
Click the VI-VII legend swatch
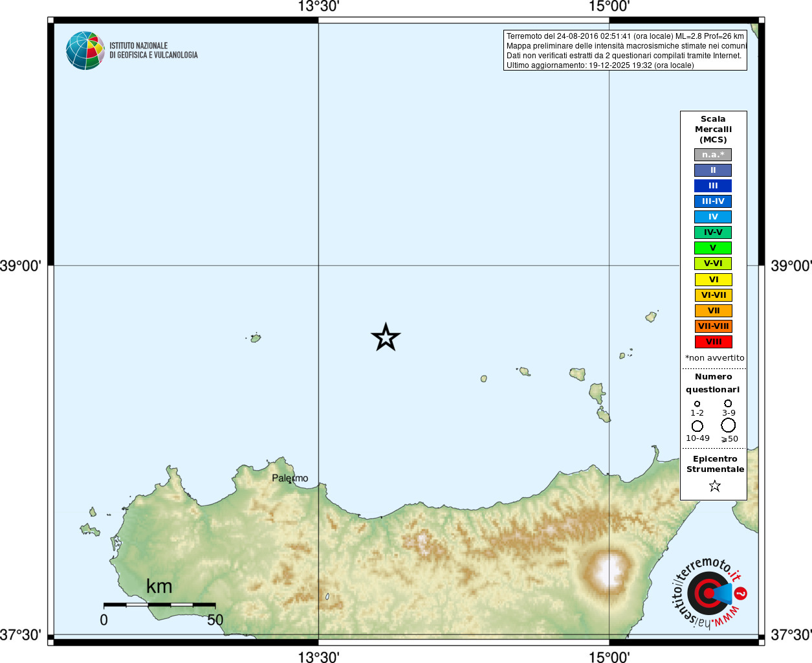(x=714, y=295)
